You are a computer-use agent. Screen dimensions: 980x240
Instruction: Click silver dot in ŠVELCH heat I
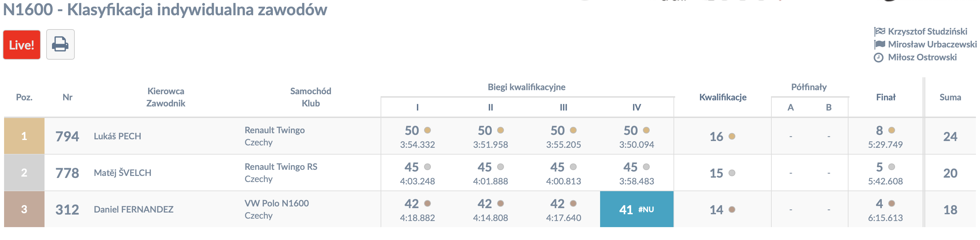(427, 167)
